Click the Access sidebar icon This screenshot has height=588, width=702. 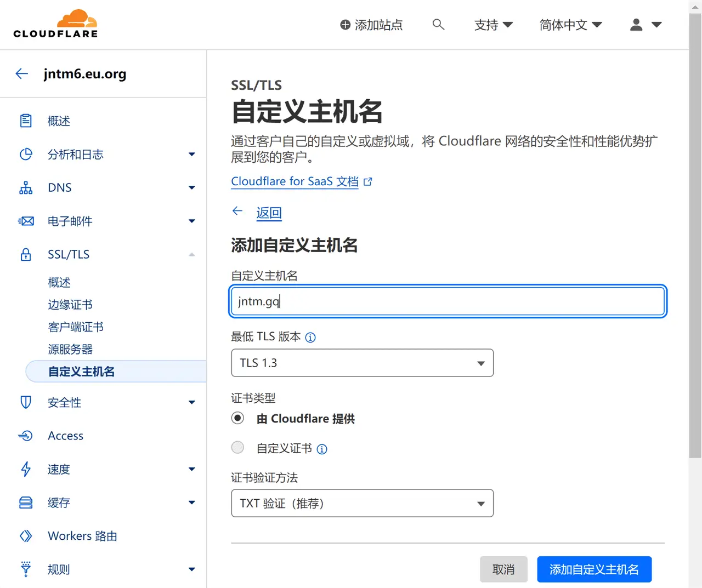(26, 436)
